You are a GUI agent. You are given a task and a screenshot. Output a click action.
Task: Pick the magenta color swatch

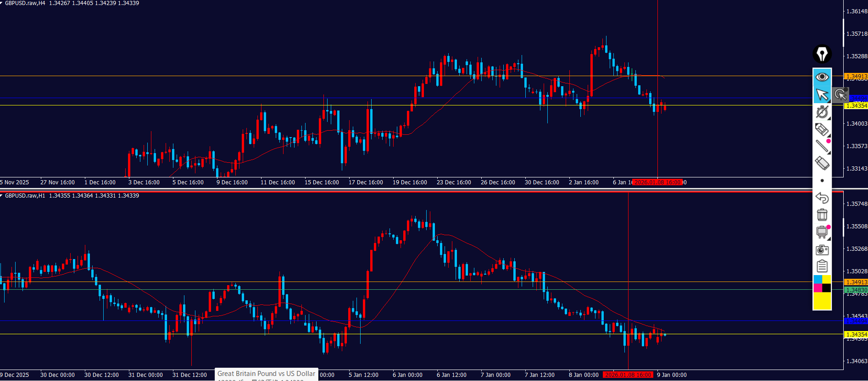coord(818,288)
